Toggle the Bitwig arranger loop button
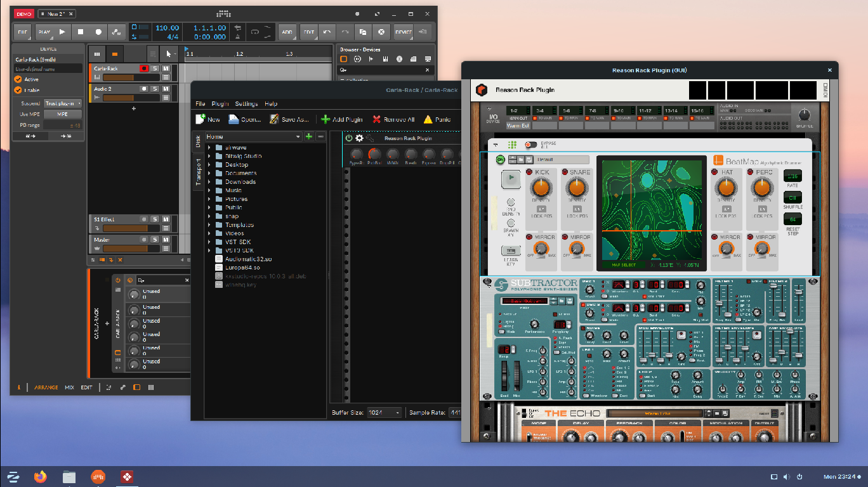The width and height of the screenshot is (868, 487). pyautogui.click(x=255, y=32)
